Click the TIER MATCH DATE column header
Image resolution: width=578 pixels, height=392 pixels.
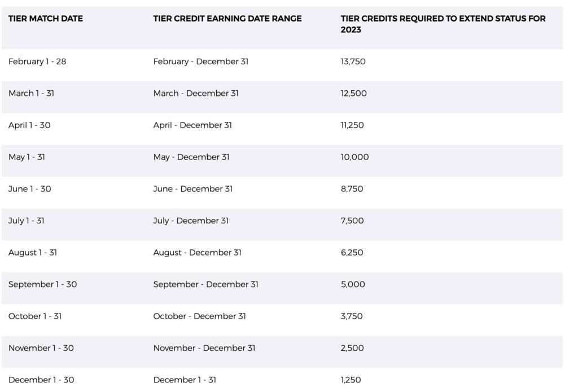click(x=46, y=19)
